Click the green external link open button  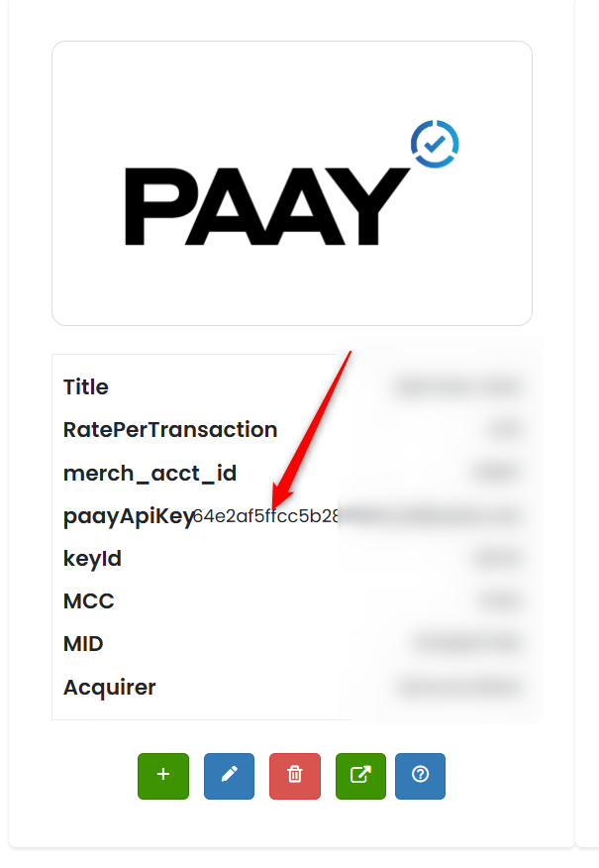[360, 776]
